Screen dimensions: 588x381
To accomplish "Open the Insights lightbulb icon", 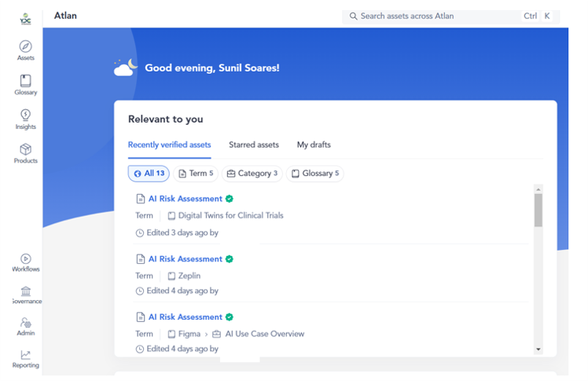I will tap(25, 115).
